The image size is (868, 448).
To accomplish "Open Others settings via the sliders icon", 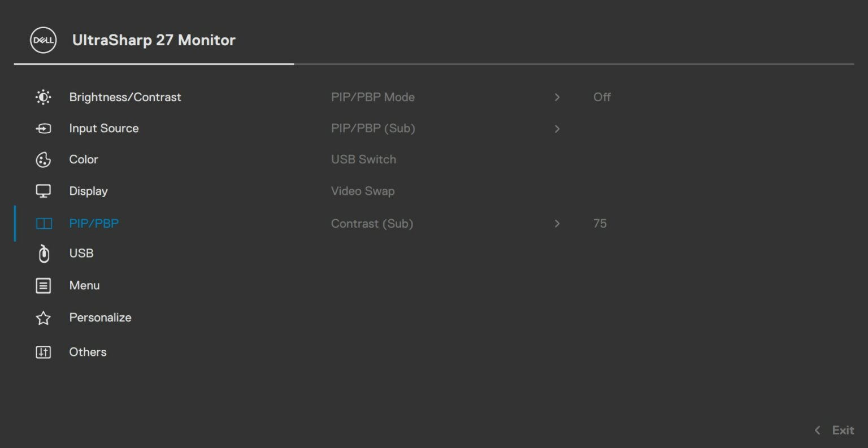I will [x=42, y=351].
